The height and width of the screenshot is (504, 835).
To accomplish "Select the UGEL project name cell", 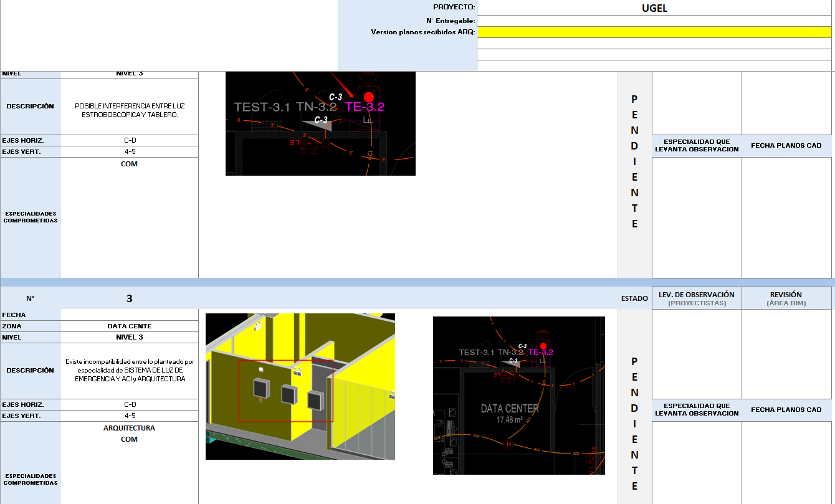I will [x=654, y=8].
